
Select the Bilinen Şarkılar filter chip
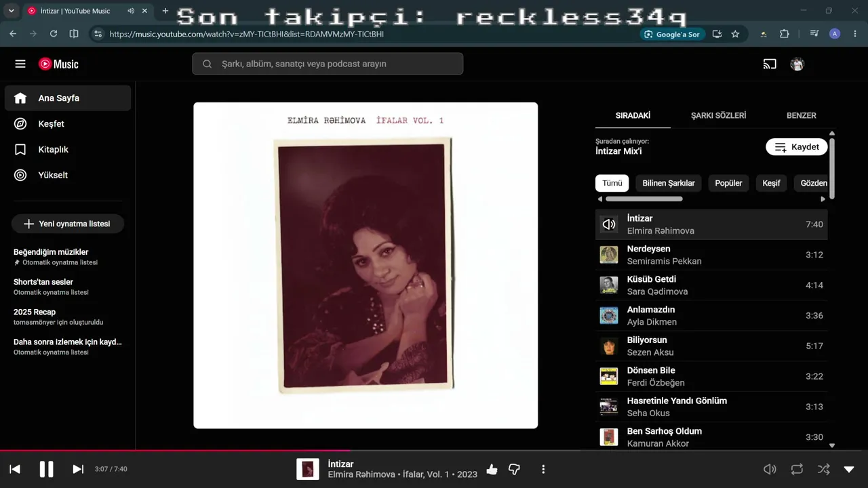(x=669, y=183)
